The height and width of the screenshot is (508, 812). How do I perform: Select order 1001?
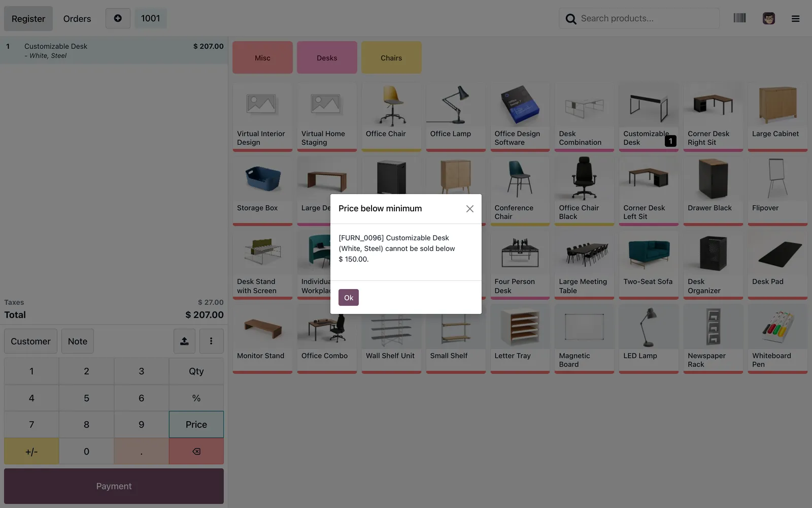pos(151,18)
